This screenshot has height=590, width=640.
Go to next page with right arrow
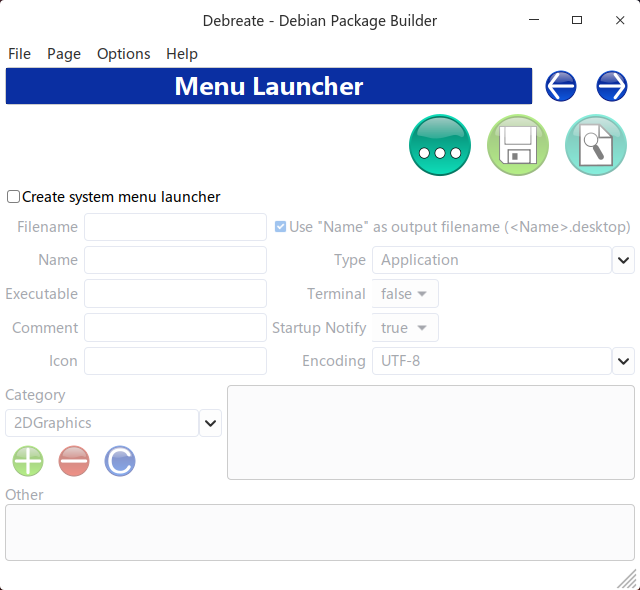pyautogui.click(x=611, y=86)
